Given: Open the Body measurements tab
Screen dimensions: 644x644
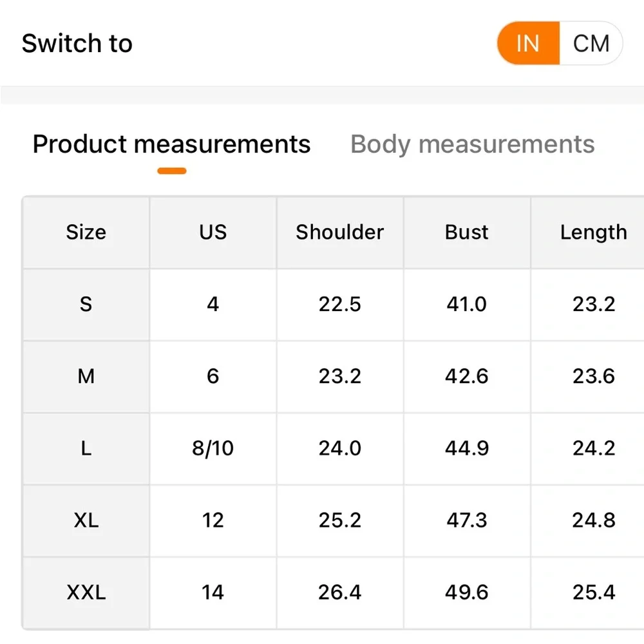Looking at the screenshot, I should [x=472, y=144].
